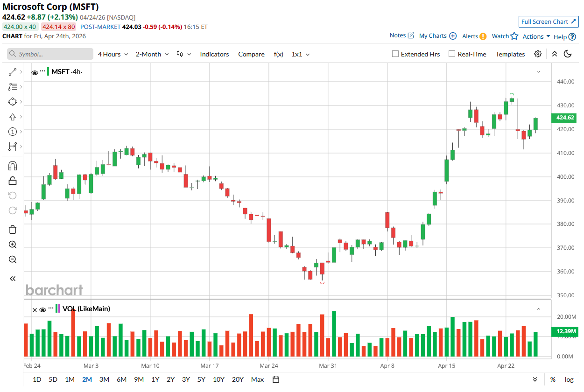This screenshot has width=584, height=392.
Task: Select the trend line drawing tool
Action: coord(13,72)
